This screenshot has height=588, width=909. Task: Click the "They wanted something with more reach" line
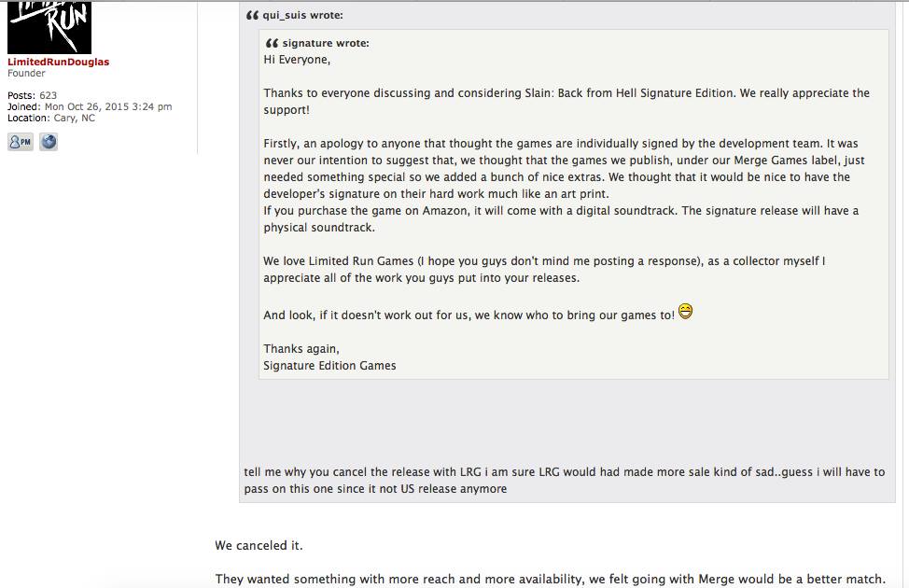pyautogui.click(x=550, y=579)
